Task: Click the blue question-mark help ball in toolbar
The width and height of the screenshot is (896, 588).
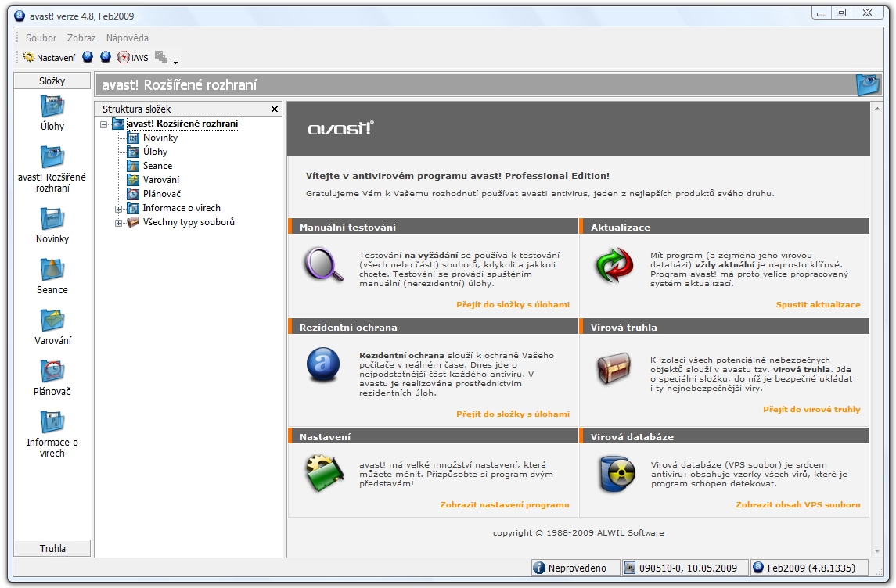Action: point(88,57)
